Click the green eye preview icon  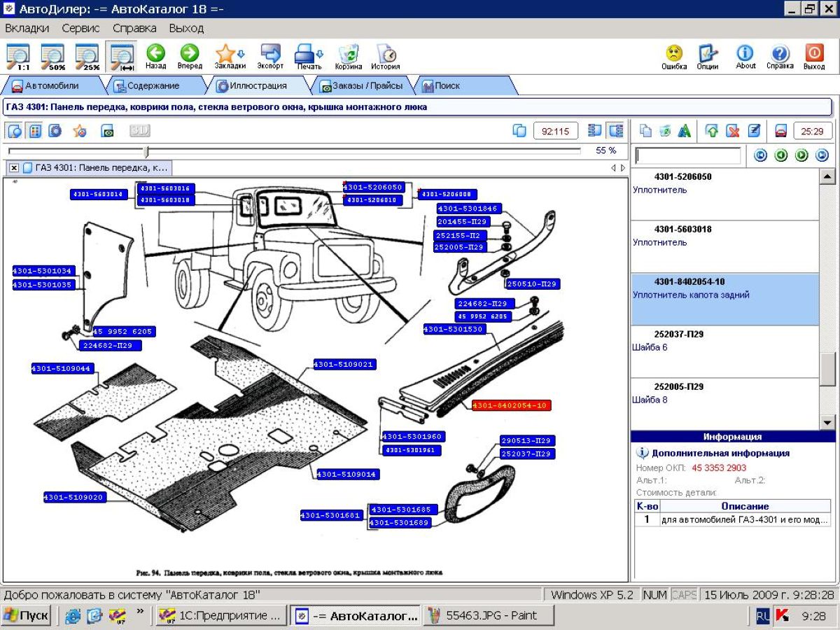[107, 130]
